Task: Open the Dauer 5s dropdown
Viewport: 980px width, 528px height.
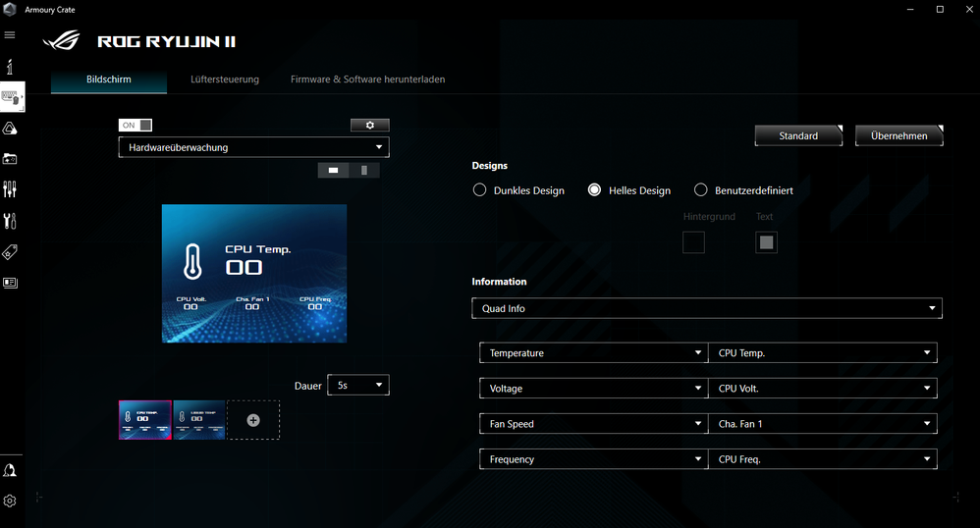Action: [358, 385]
